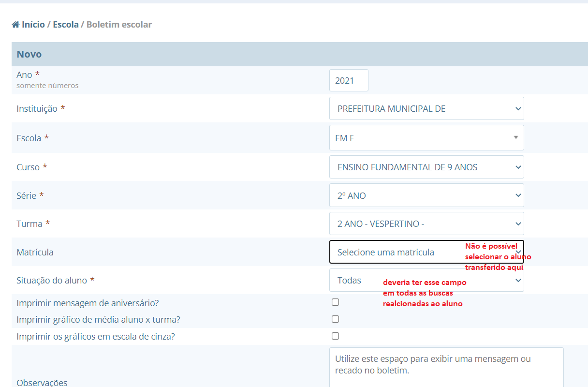Click the Ano field label
Screen dimensions: 588x387
25,74
